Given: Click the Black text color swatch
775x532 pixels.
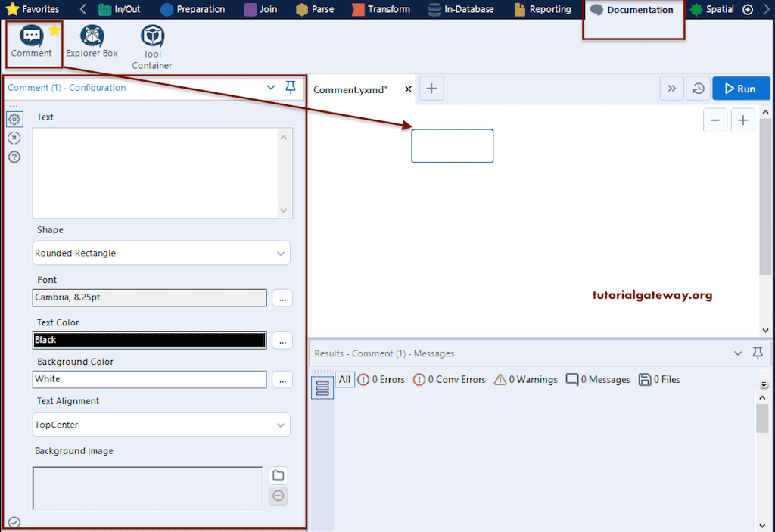Looking at the screenshot, I should (149, 340).
